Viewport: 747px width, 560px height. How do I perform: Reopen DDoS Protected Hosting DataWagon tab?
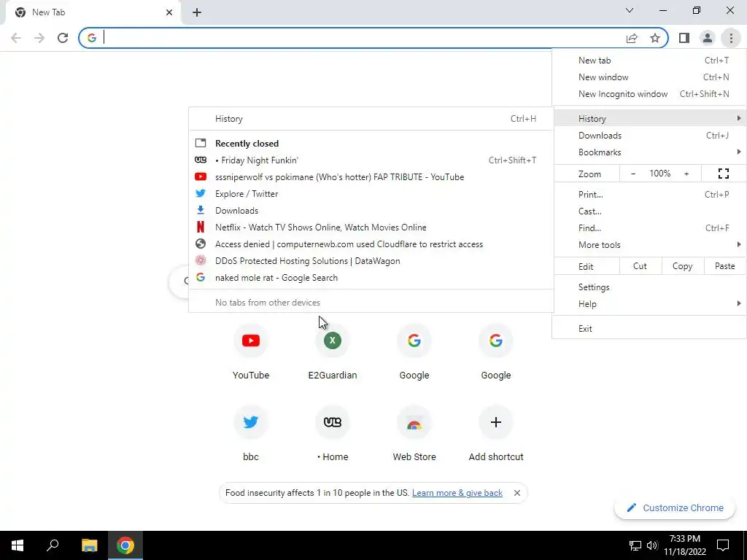pyautogui.click(x=371, y=261)
